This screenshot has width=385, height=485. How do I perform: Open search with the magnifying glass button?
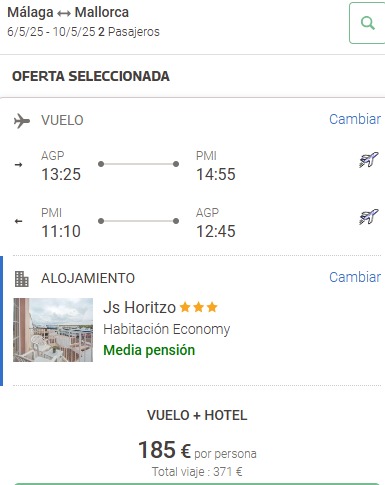pyautogui.click(x=367, y=23)
